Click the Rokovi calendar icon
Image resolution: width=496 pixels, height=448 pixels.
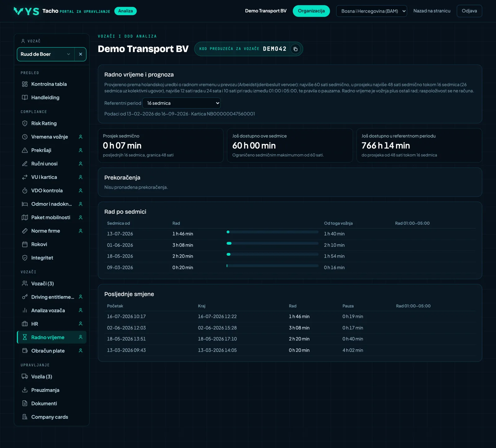click(x=25, y=244)
